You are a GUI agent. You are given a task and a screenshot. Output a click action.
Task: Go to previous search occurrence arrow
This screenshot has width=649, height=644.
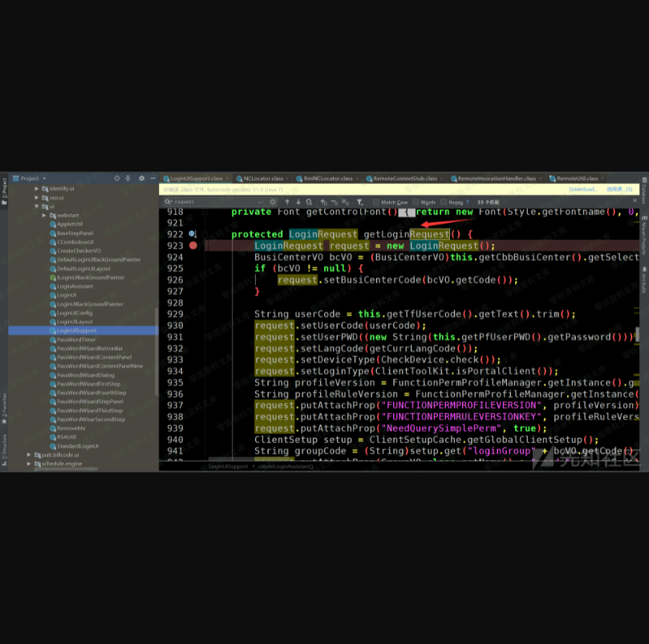click(x=286, y=202)
